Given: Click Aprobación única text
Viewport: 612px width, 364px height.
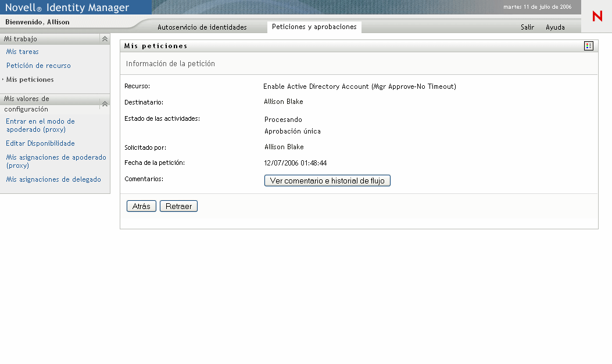Looking at the screenshot, I should pyautogui.click(x=292, y=131).
